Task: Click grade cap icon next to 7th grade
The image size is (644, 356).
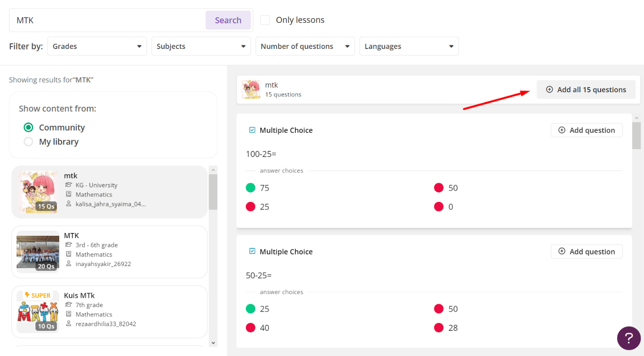Action: click(69, 305)
